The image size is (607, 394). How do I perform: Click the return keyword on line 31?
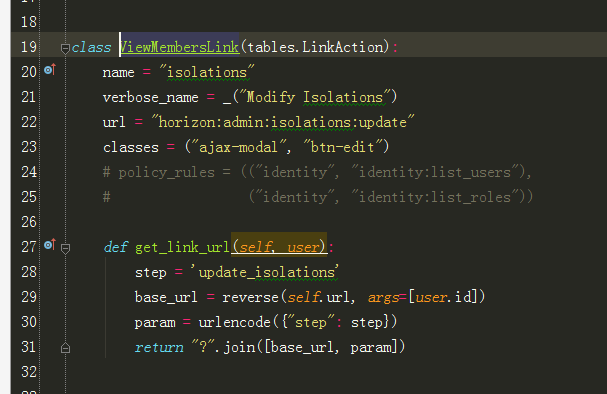tap(159, 347)
